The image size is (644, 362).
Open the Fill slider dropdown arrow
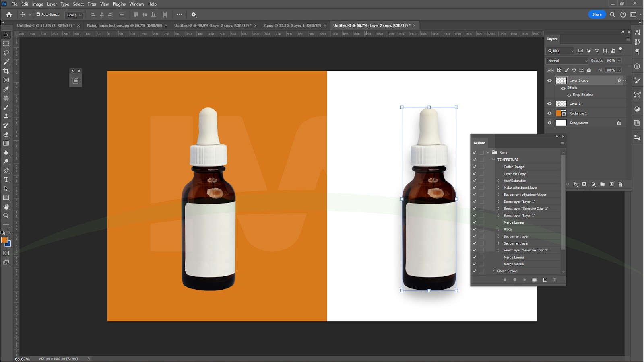619,70
